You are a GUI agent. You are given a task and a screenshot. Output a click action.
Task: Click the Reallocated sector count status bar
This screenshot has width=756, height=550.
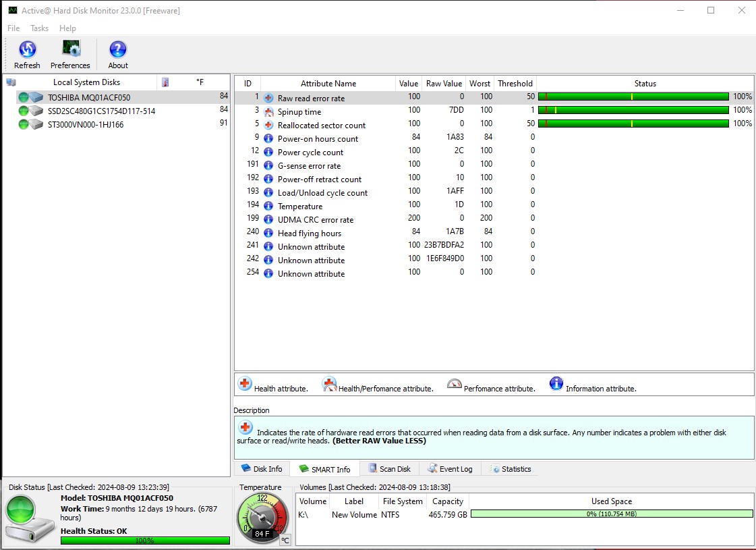633,123
